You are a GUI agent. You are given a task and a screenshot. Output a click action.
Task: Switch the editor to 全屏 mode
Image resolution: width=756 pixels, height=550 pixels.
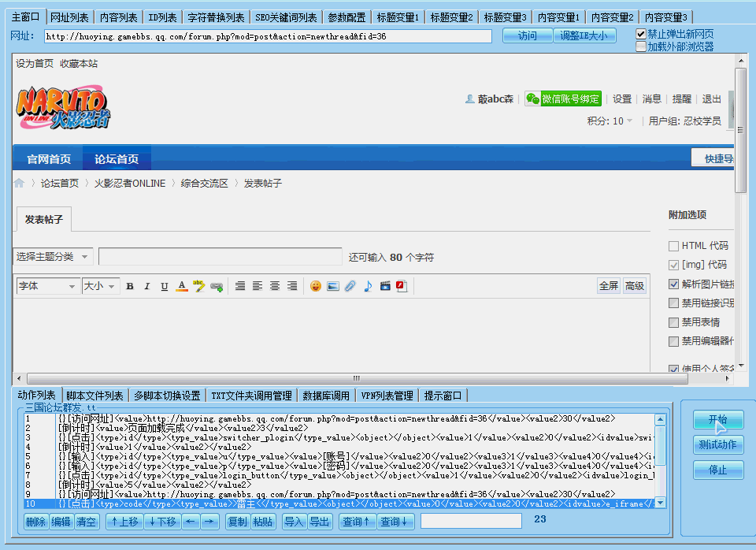click(x=609, y=286)
